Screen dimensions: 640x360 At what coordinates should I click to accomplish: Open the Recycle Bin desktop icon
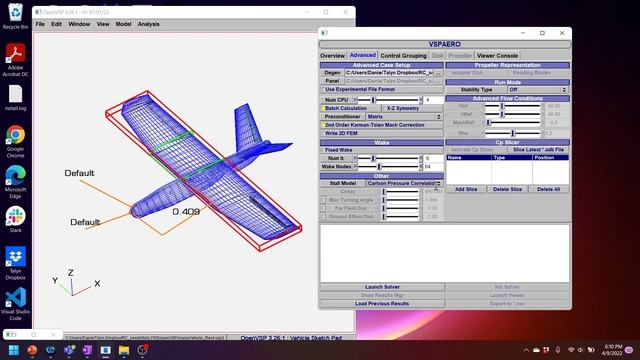(16, 16)
